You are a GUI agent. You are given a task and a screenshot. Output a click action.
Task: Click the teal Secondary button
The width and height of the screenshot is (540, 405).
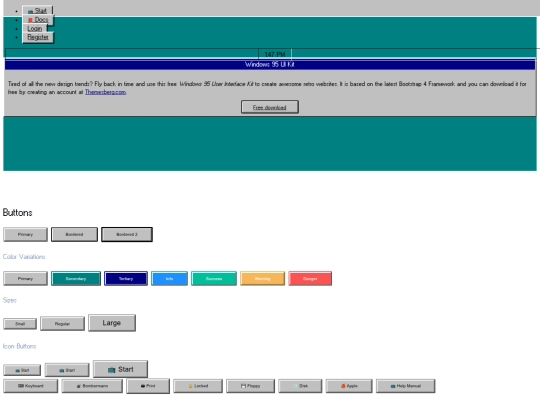76,279
